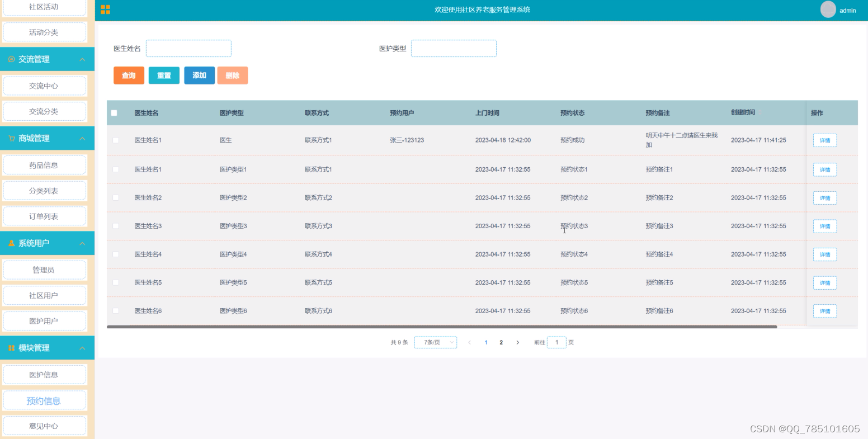
Task: Go to page 2 in pagination
Action: click(x=501, y=342)
